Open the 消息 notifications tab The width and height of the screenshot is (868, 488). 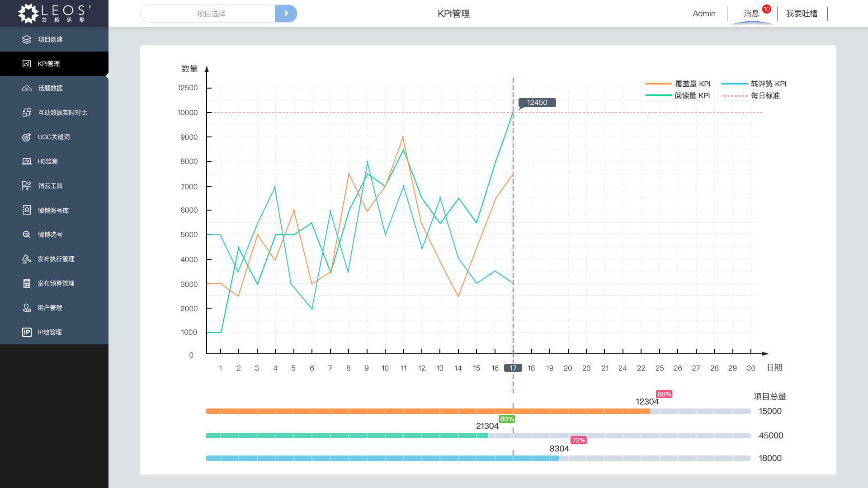(x=751, y=14)
